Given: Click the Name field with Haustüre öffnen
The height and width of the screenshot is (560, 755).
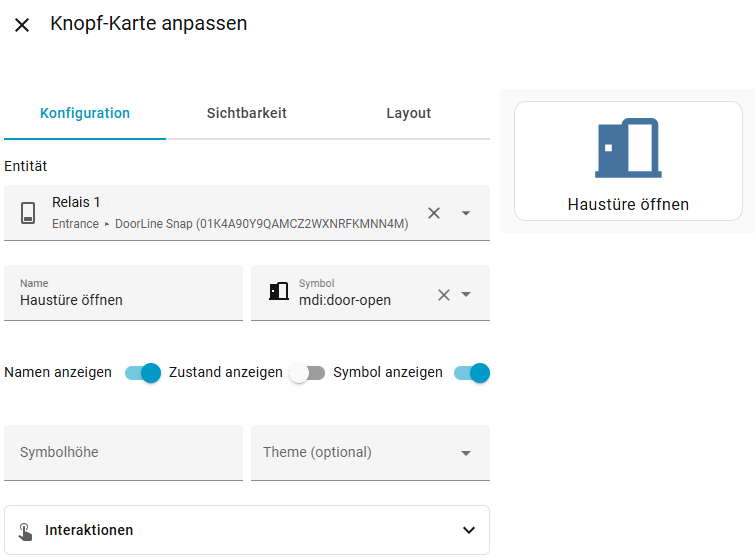Looking at the screenshot, I should (x=123, y=299).
